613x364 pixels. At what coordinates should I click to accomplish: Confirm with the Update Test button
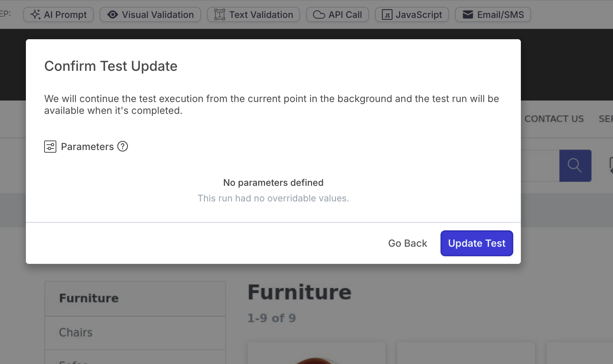pos(477,243)
